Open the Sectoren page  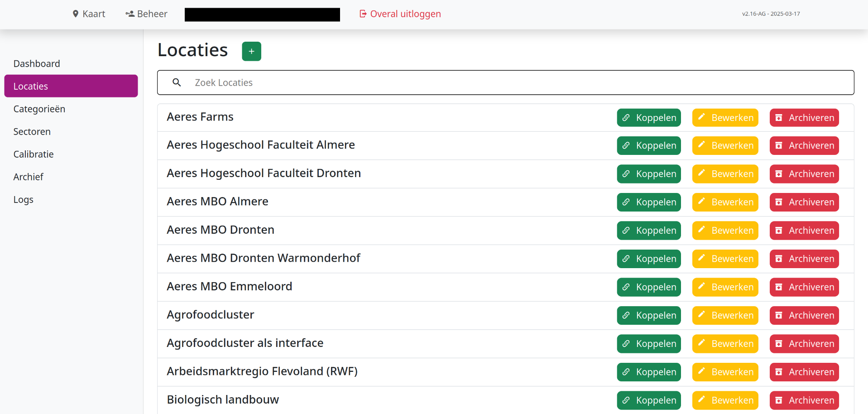pyautogui.click(x=32, y=131)
